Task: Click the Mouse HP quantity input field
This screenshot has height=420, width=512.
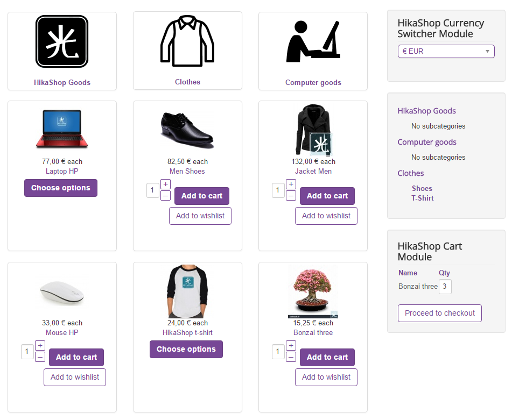Action: tap(27, 352)
